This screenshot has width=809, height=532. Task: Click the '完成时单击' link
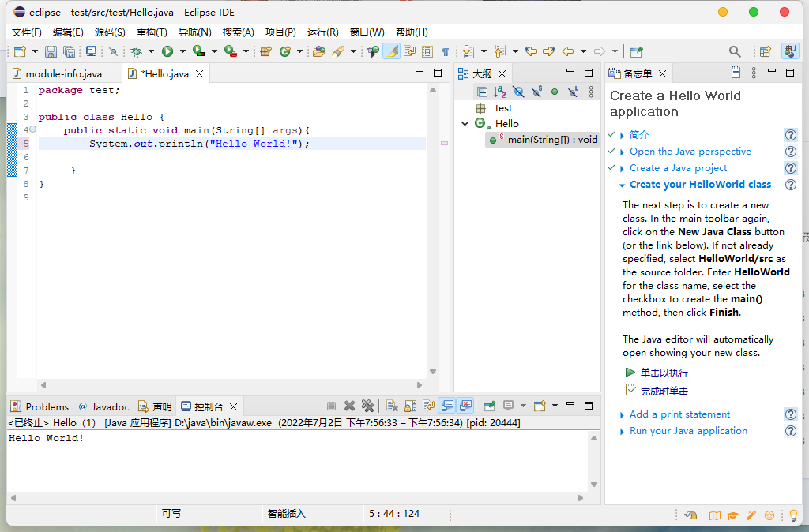click(664, 391)
